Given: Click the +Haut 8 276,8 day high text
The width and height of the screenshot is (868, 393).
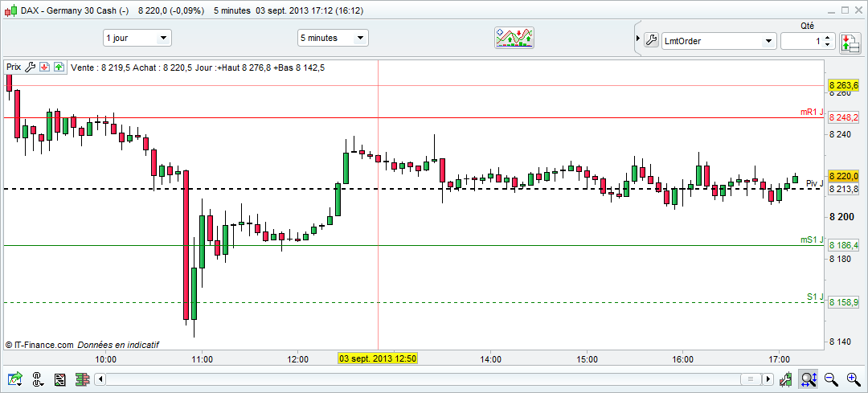Looking at the screenshot, I should [x=244, y=68].
